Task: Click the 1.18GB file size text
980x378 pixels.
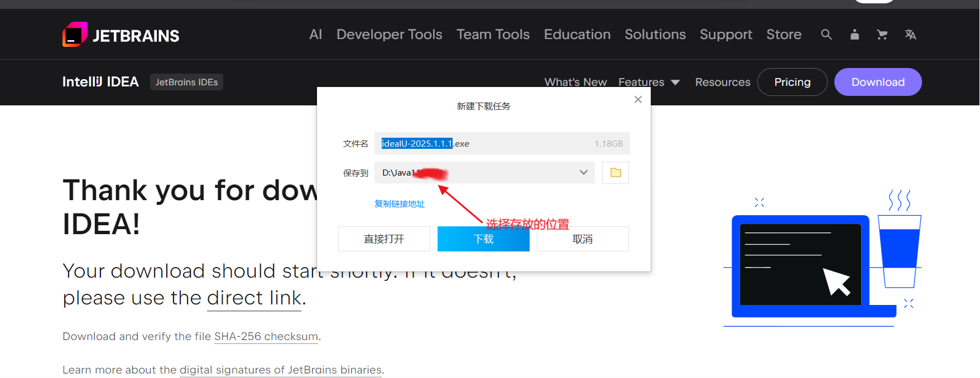Action: pyautogui.click(x=608, y=144)
